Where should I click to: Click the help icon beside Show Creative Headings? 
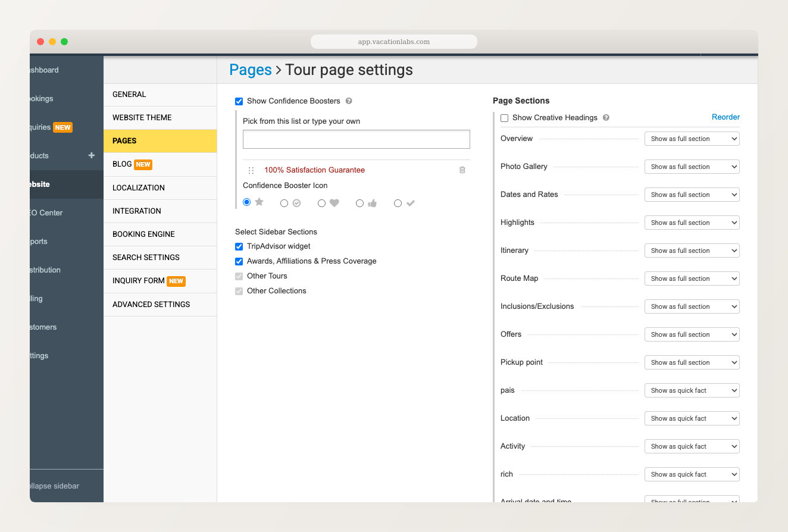[606, 117]
